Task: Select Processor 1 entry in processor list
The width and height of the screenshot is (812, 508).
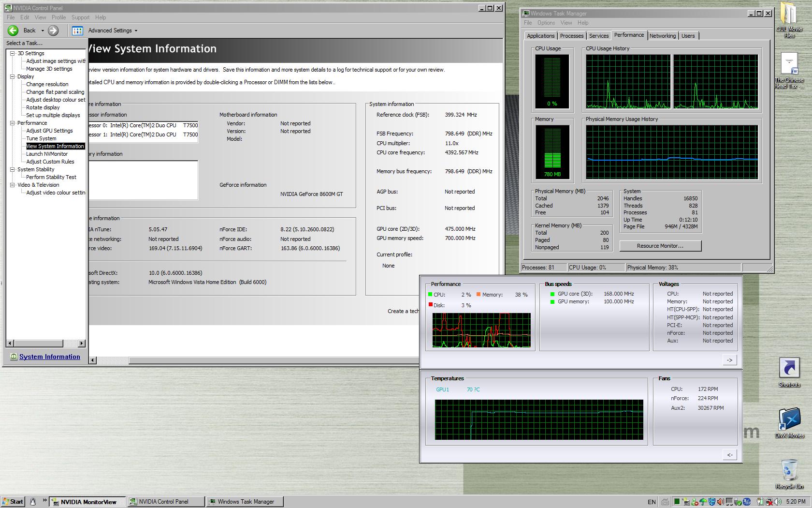Action: pyautogui.click(x=144, y=134)
